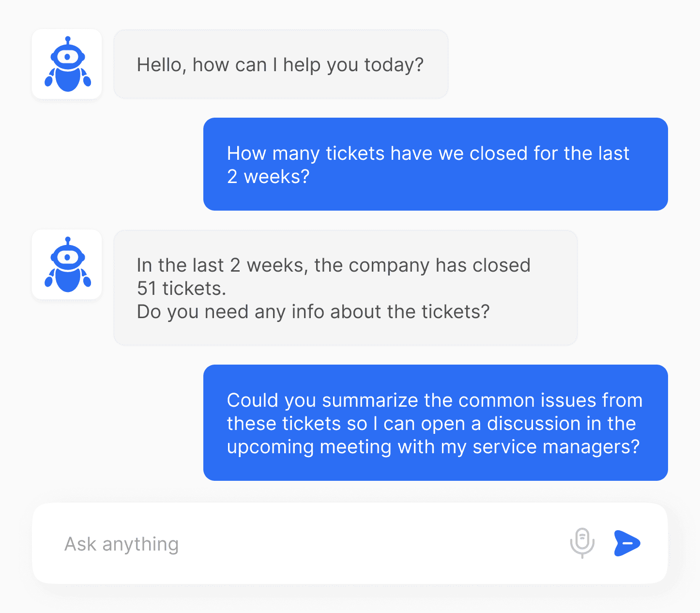700x613 pixels.
Task: Click the blue bubble asking about closed tickets
Action: (x=435, y=164)
